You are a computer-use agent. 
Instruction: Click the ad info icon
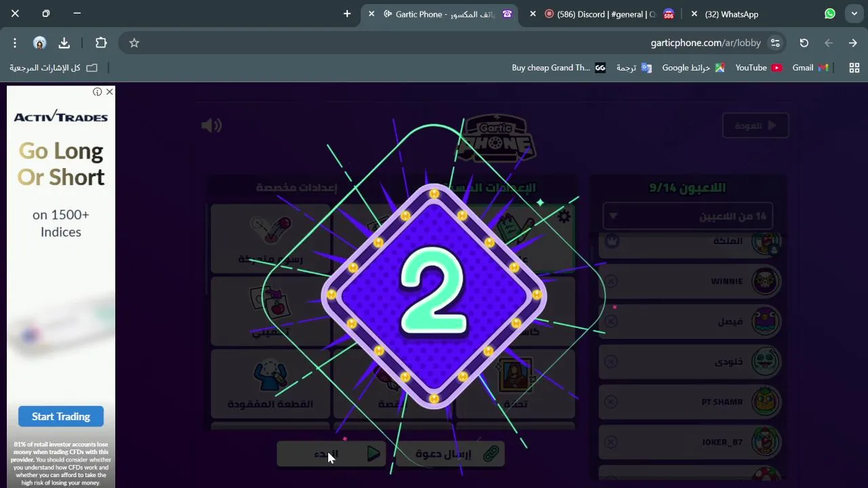coord(98,91)
